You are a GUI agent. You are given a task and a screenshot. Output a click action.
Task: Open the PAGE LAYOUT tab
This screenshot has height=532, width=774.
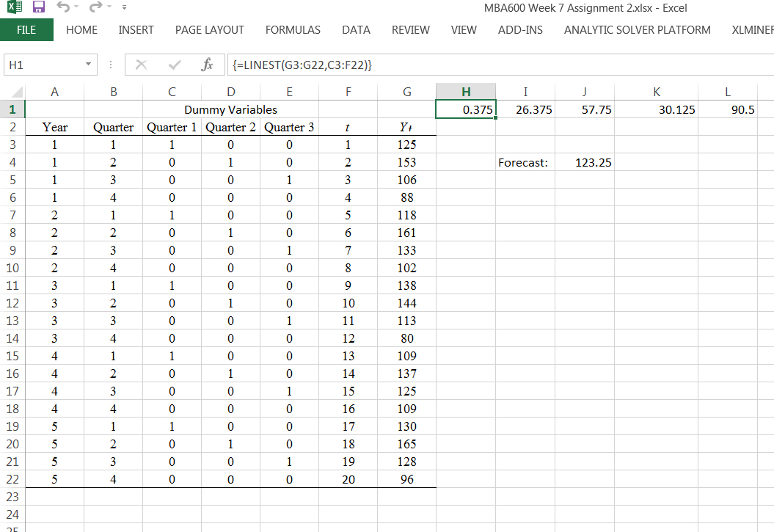coord(210,29)
